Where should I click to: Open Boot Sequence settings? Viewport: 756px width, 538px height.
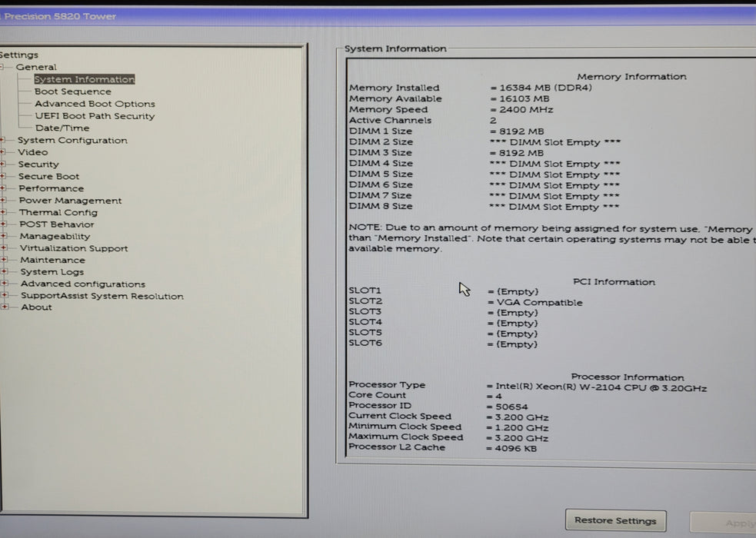click(73, 91)
